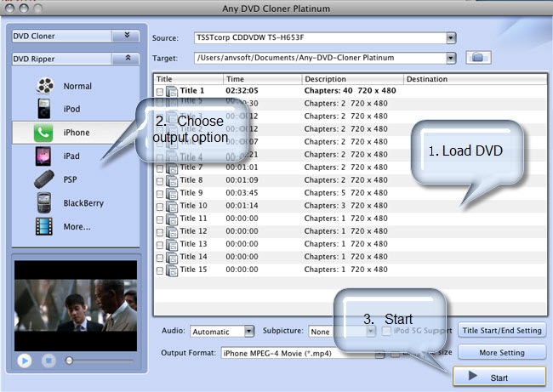This screenshot has height=392, width=553.
Task: Open Title Start/End Setting
Action: (502, 330)
